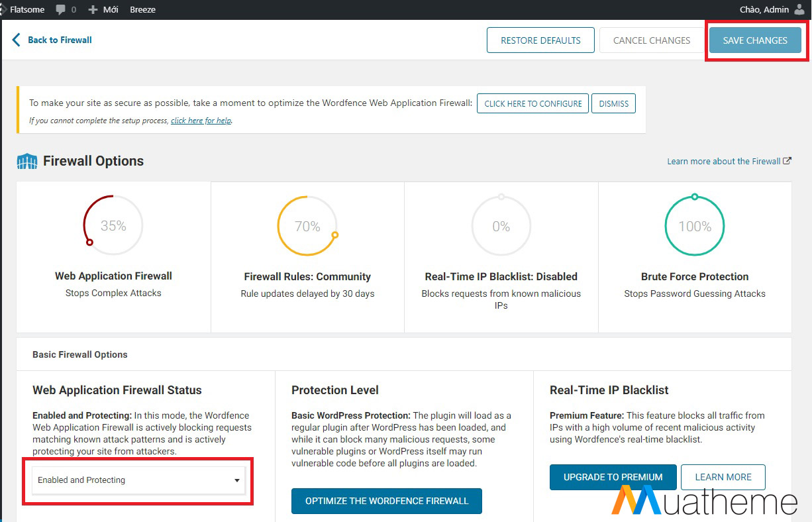Open the "Enabled and Protecting" status dropdown

click(x=138, y=480)
